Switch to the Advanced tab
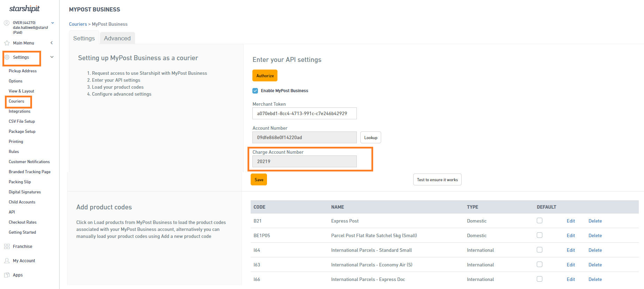The height and width of the screenshot is (289, 644). [117, 38]
